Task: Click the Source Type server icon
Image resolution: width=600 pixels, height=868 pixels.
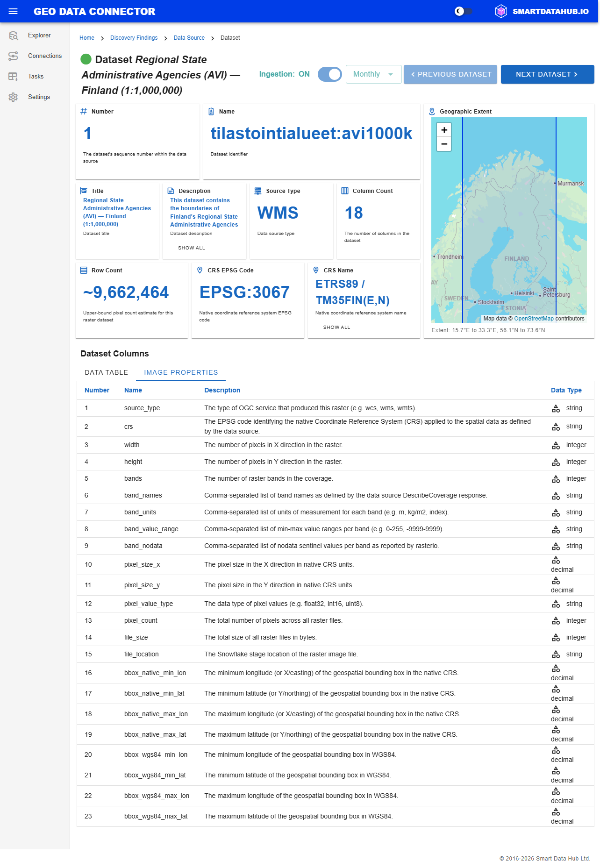Action: coord(258,191)
